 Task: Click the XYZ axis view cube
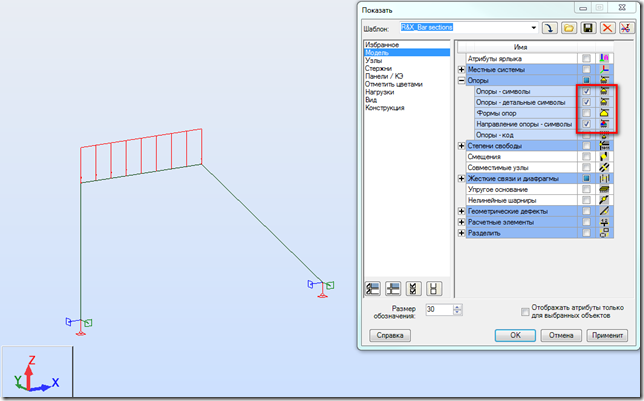[x=36, y=373]
